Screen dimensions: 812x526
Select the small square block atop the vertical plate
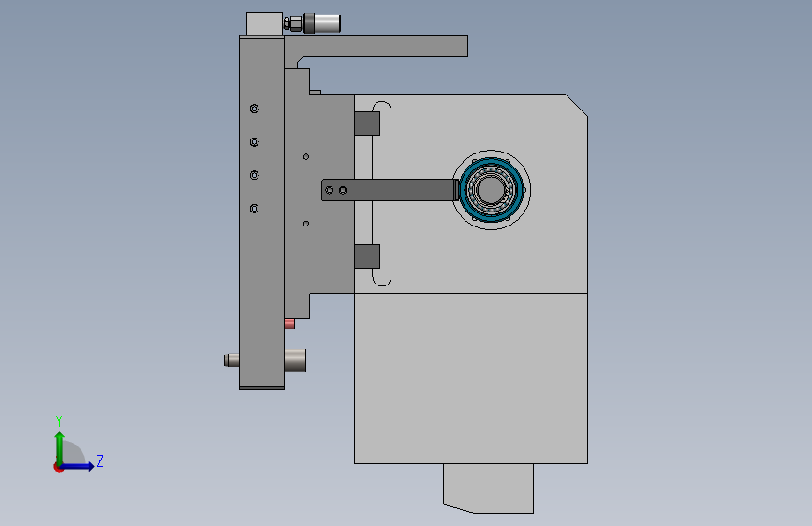265,23
